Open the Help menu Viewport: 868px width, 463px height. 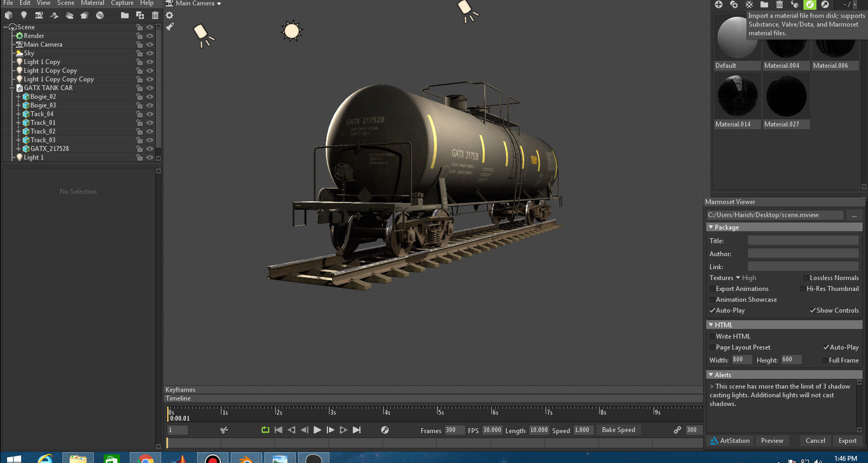click(147, 3)
